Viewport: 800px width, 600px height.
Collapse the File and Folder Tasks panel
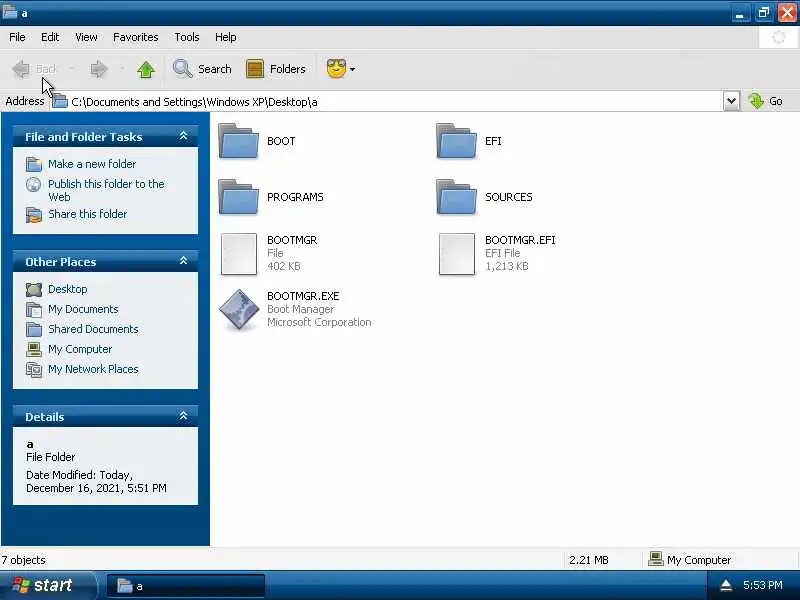pyautogui.click(x=184, y=136)
